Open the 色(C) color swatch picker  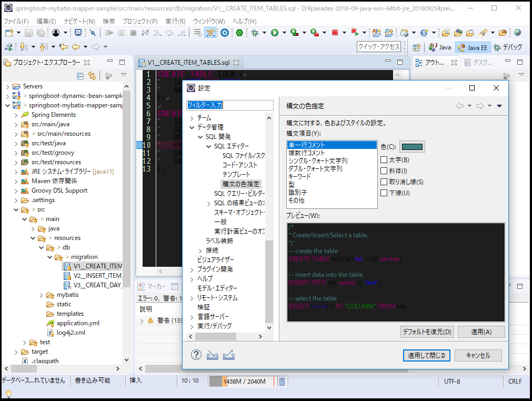[412, 146]
